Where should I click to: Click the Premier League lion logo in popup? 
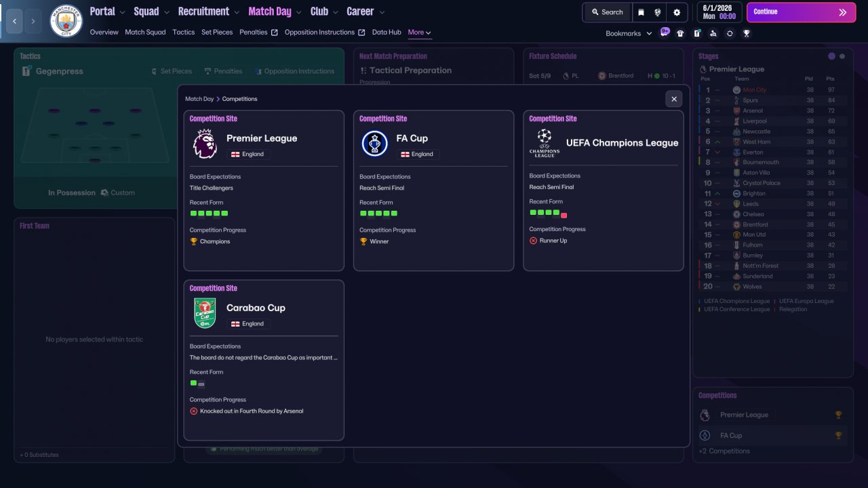[205, 144]
